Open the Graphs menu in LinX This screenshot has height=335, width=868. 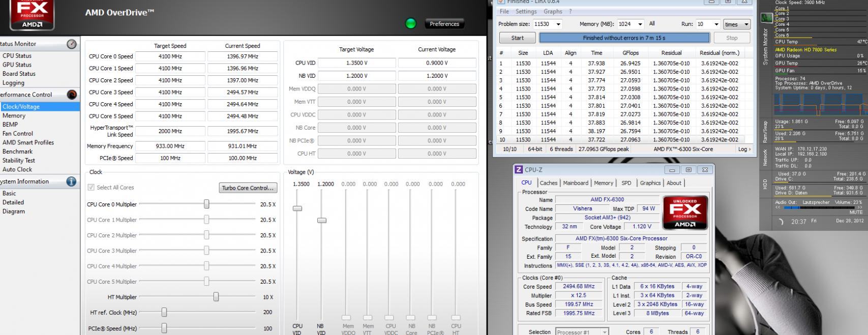point(553,11)
